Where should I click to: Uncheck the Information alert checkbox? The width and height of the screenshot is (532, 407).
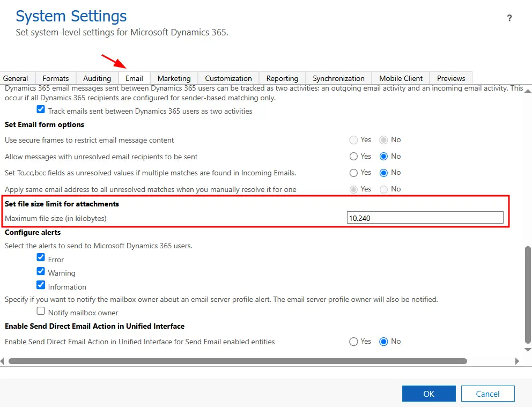point(41,285)
